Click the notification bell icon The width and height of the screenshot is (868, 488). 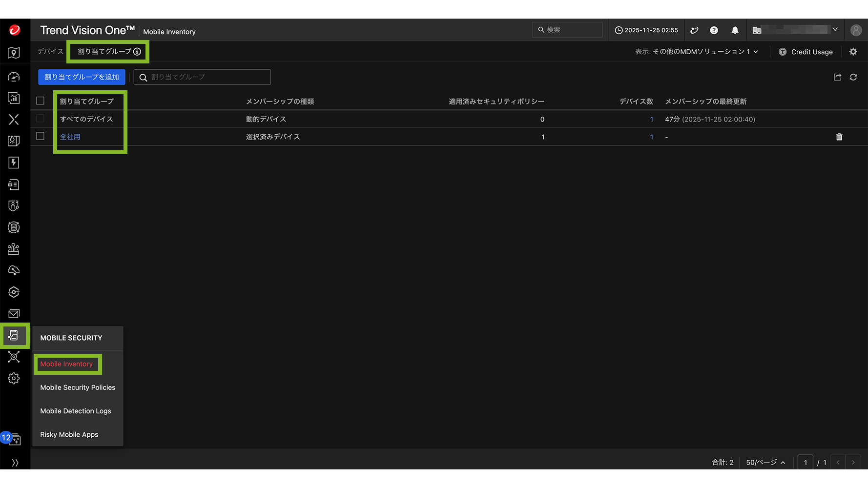735,30
